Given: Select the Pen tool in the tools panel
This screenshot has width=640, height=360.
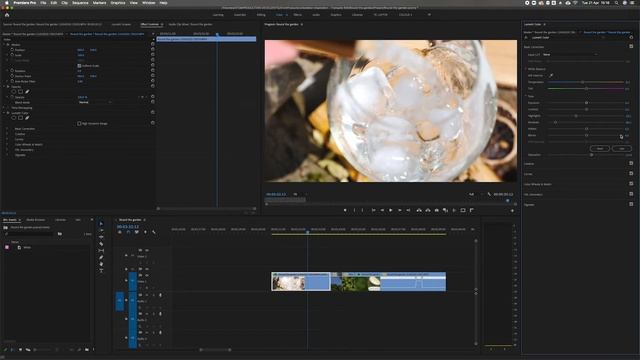Looking at the screenshot, I should [x=101, y=257].
